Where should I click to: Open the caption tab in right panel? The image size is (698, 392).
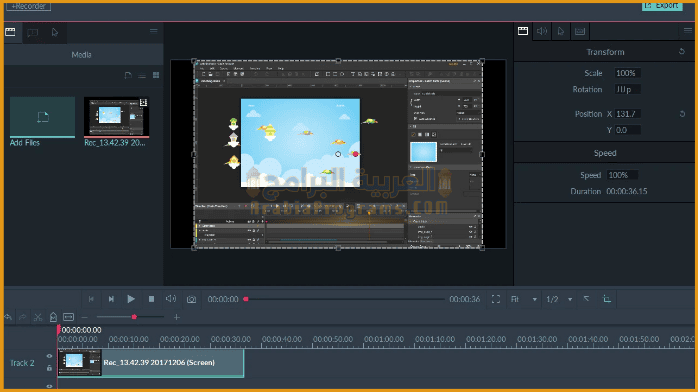[580, 31]
